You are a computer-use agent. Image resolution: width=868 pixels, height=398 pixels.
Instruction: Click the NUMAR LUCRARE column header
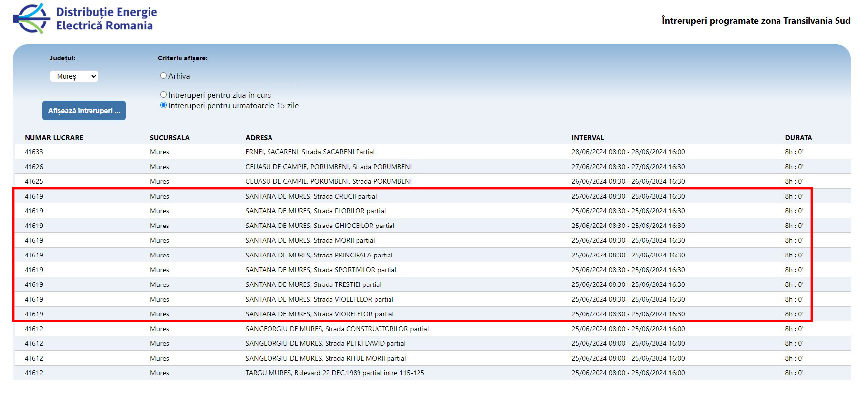coord(54,138)
